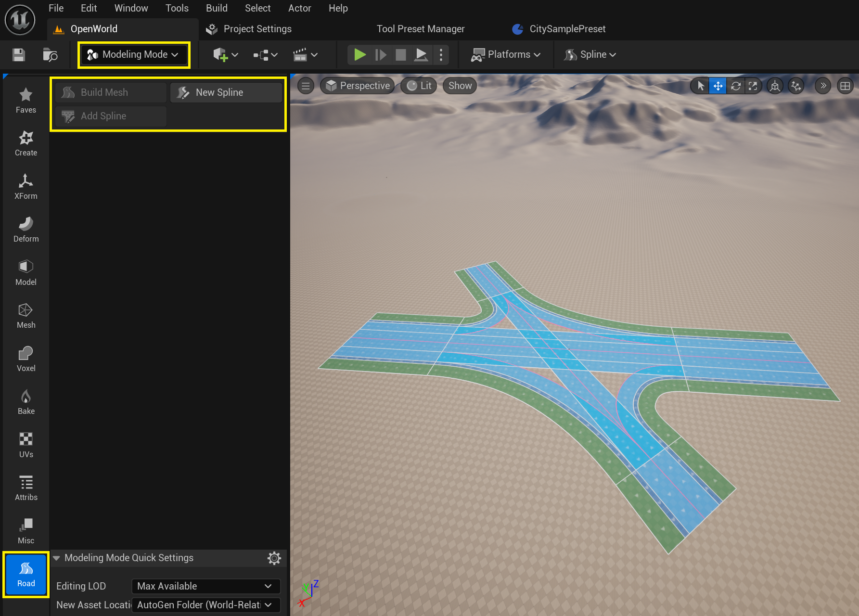
Task: Open the play options three-dot menu
Action: (441, 54)
